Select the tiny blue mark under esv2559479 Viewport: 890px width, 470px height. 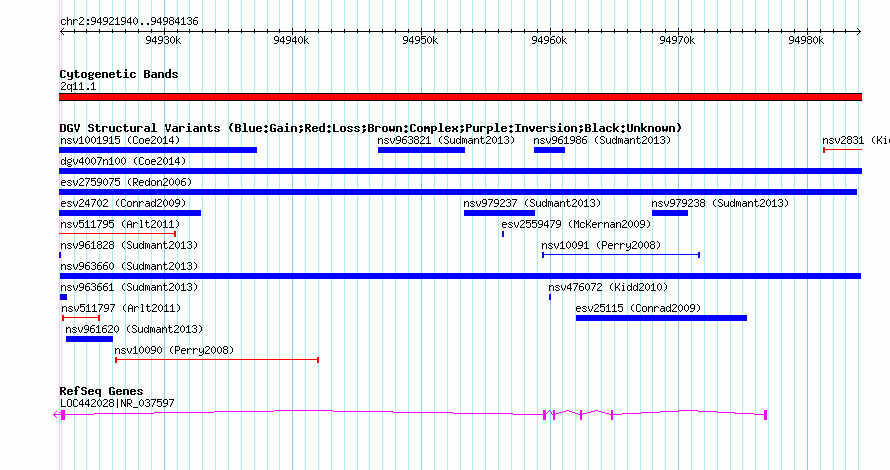503,234
